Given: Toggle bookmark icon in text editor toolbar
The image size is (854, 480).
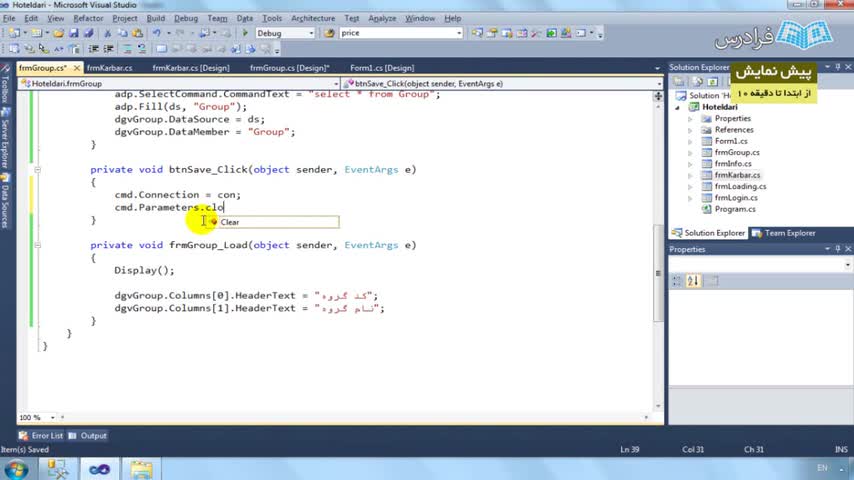Looking at the screenshot, I should pos(161,50).
